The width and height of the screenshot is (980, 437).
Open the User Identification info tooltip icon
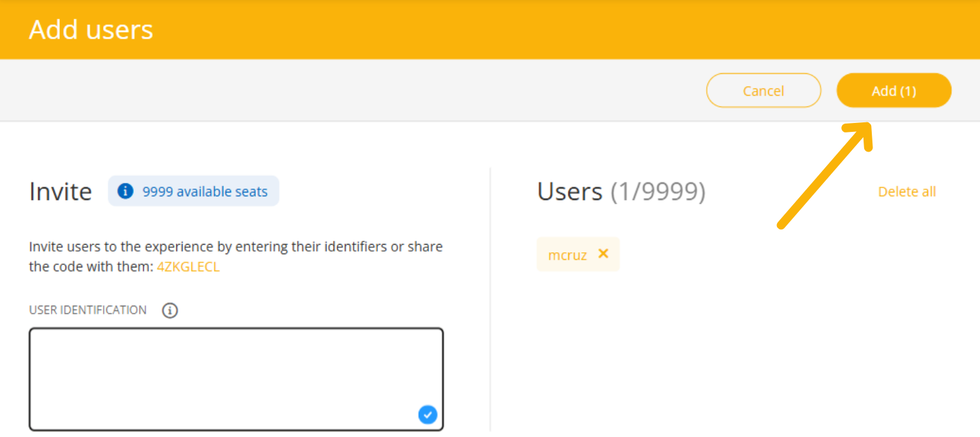pos(170,311)
